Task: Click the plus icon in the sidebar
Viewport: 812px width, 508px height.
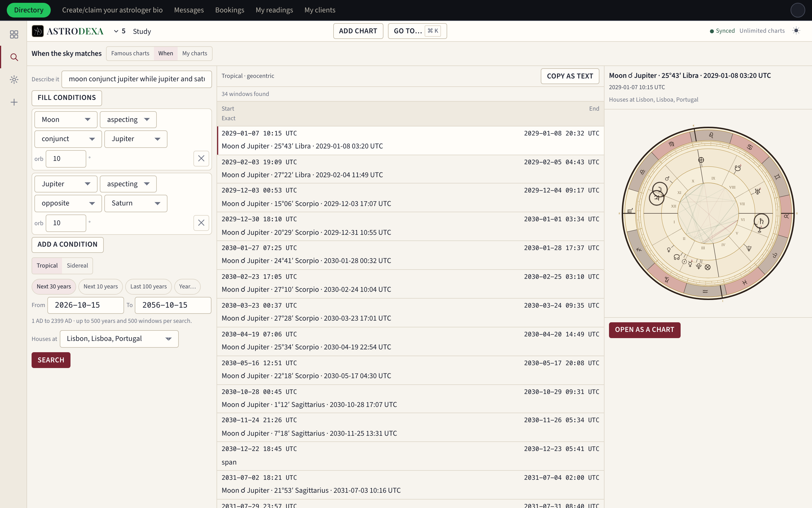Action: (x=14, y=102)
